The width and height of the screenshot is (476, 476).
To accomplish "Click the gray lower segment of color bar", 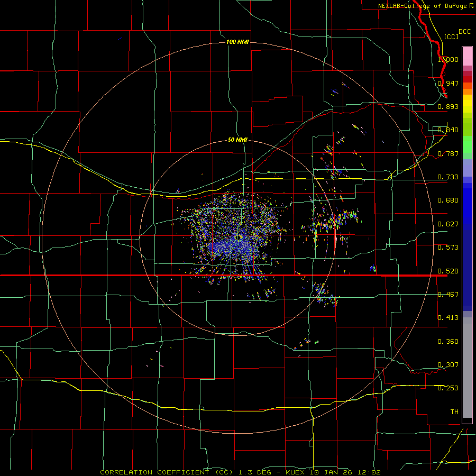I will (x=467, y=368).
